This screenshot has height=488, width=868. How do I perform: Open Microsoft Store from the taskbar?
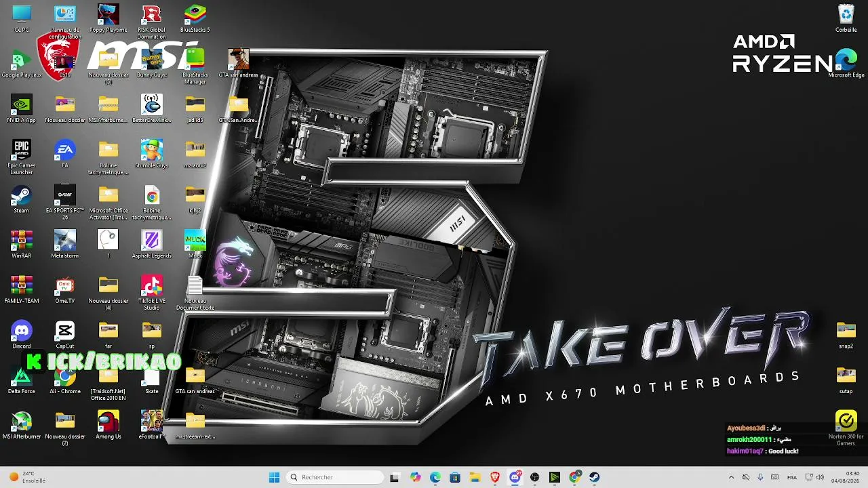tap(455, 477)
